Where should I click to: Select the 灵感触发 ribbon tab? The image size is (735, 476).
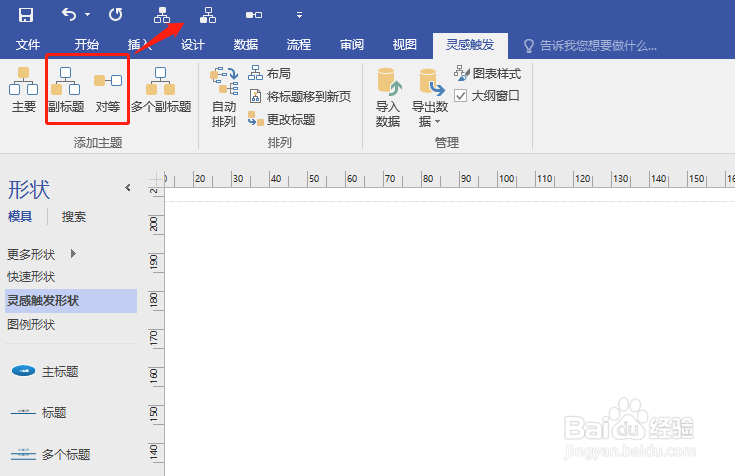click(x=470, y=45)
